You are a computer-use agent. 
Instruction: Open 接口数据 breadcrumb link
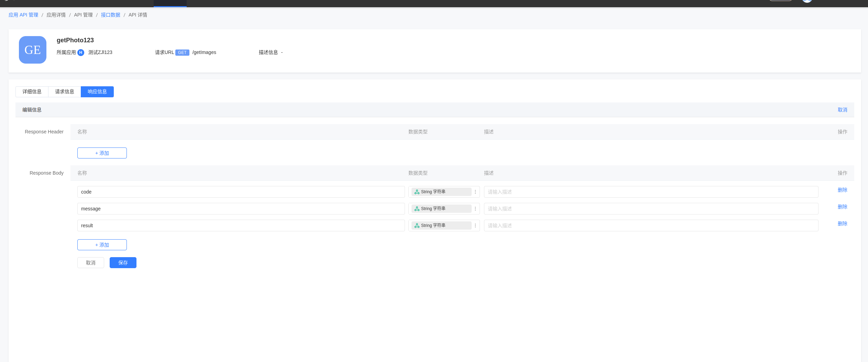(x=111, y=15)
